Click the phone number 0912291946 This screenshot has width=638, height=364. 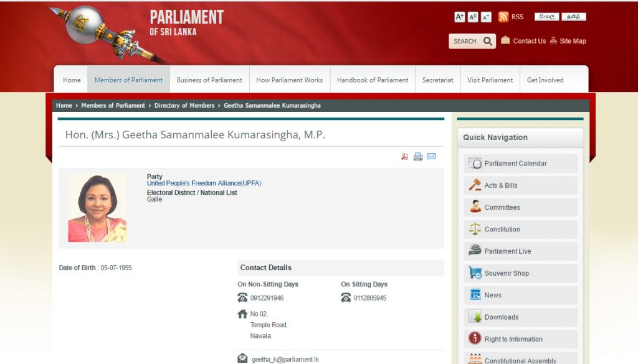coord(267,298)
